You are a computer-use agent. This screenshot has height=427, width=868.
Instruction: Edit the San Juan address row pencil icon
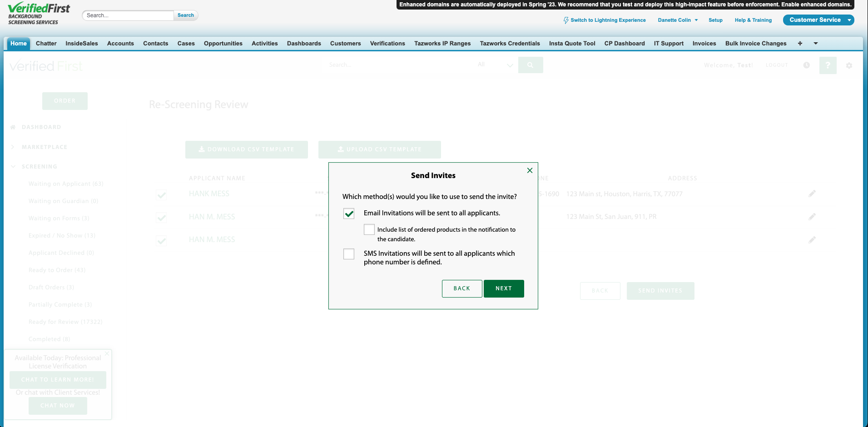pyautogui.click(x=812, y=217)
